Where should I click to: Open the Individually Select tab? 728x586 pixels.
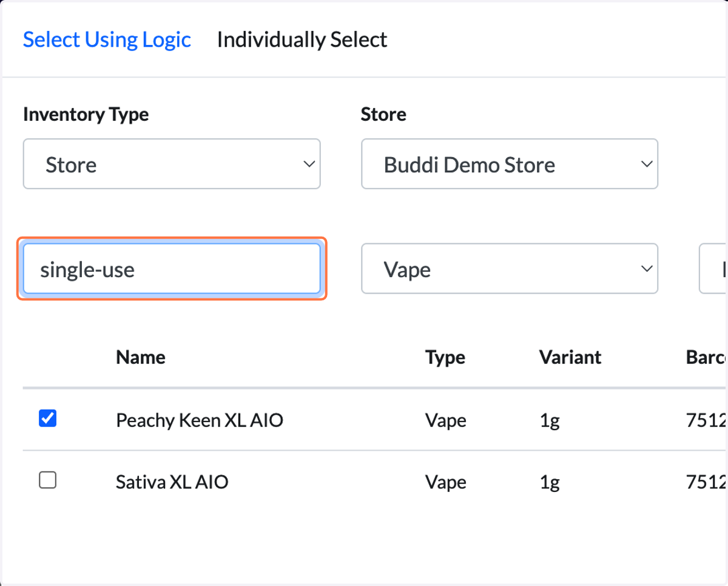[302, 40]
